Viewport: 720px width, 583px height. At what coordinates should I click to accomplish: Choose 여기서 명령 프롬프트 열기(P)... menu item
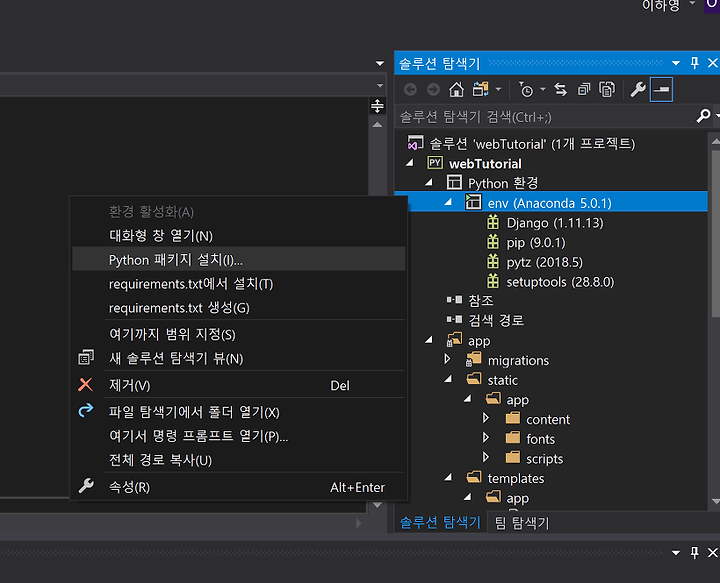pyautogui.click(x=239, y=436)
